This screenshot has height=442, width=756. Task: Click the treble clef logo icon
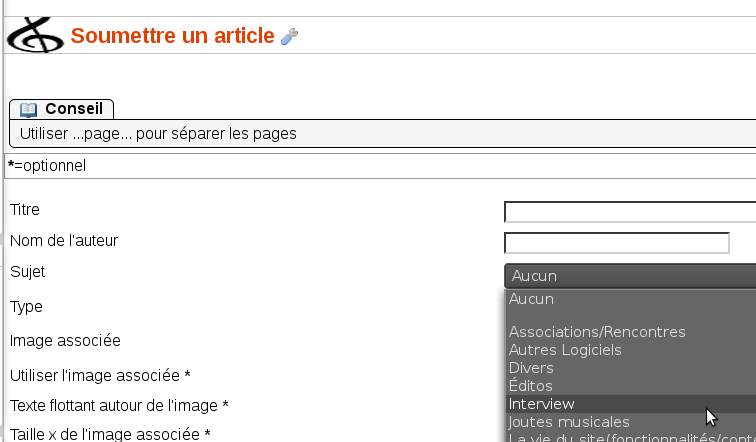[x=36, y=35]
